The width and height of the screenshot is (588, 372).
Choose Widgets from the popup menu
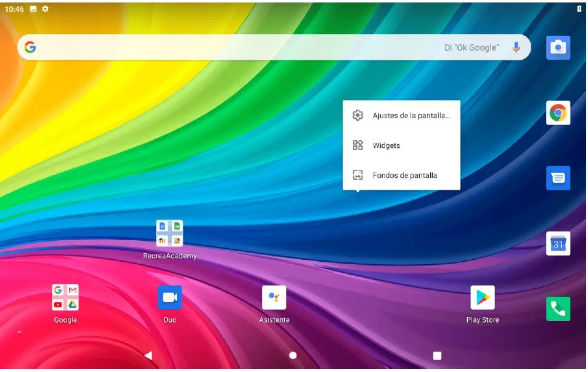(x=402, y=145)
